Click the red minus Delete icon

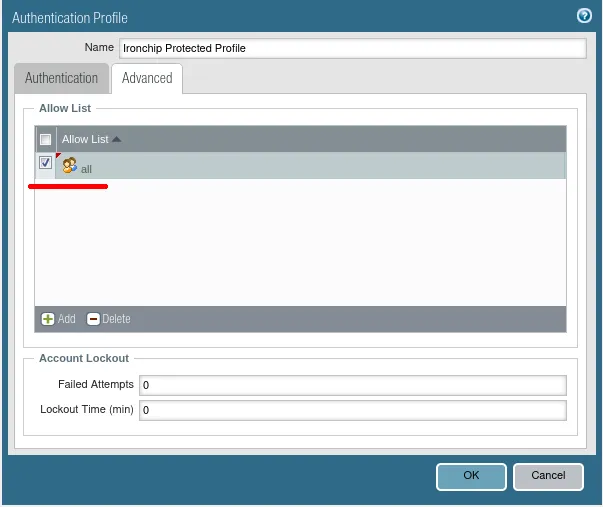click(93, 319)
